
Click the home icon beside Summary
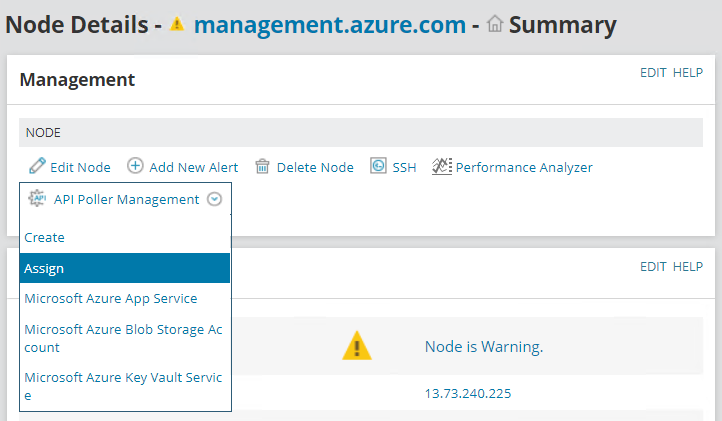[x=494, y=25]
